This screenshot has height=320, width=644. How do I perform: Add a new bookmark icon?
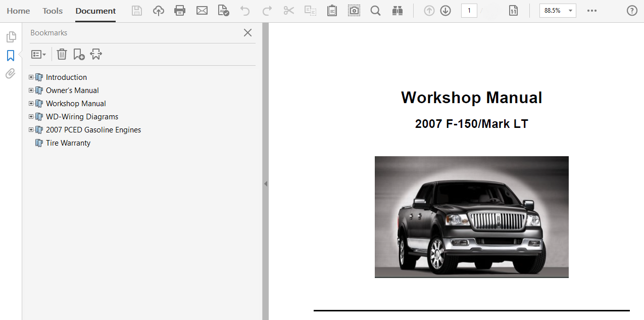point(79,54)
